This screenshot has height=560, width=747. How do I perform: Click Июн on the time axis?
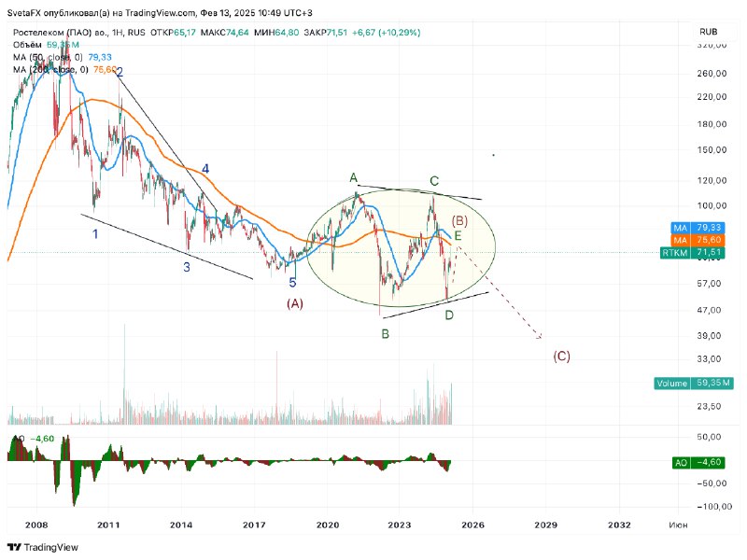[678, 525]
